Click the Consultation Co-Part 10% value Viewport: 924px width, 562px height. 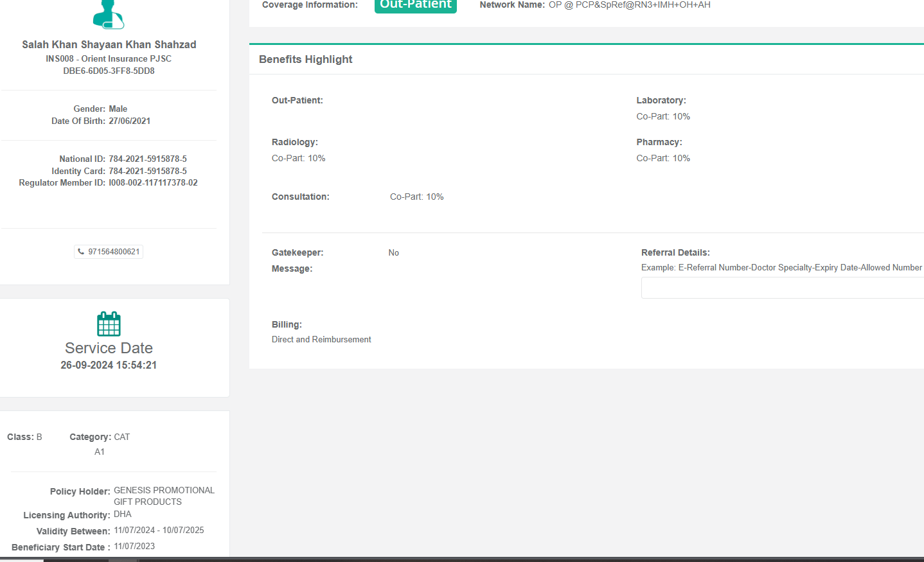tap(416, 197)
